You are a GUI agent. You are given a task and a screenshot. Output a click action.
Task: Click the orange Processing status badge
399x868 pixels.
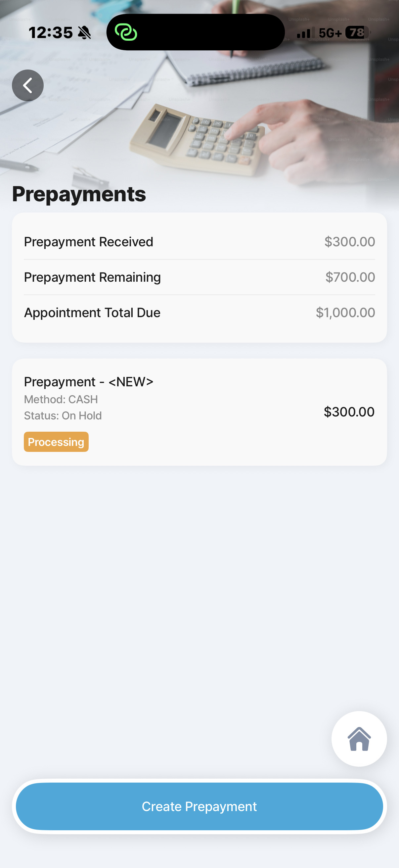coord(56,442)
